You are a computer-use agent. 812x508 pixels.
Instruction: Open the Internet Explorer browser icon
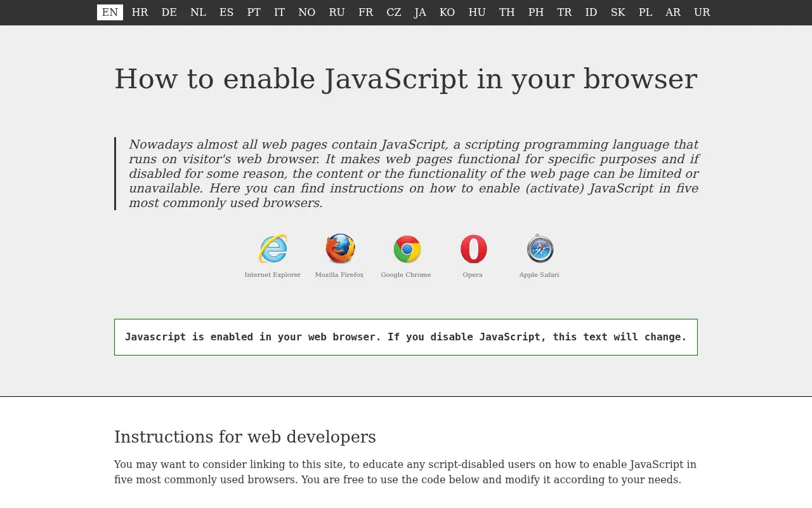(x=273, y=248)
